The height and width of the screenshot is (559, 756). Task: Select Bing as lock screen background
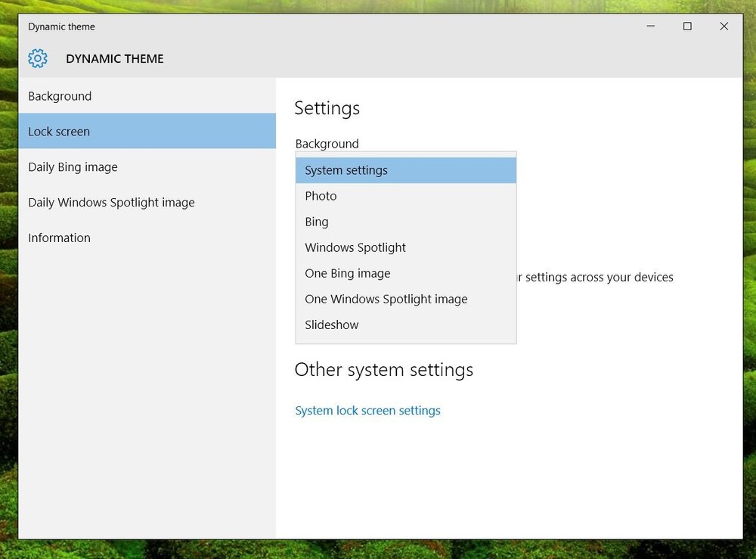317,222
